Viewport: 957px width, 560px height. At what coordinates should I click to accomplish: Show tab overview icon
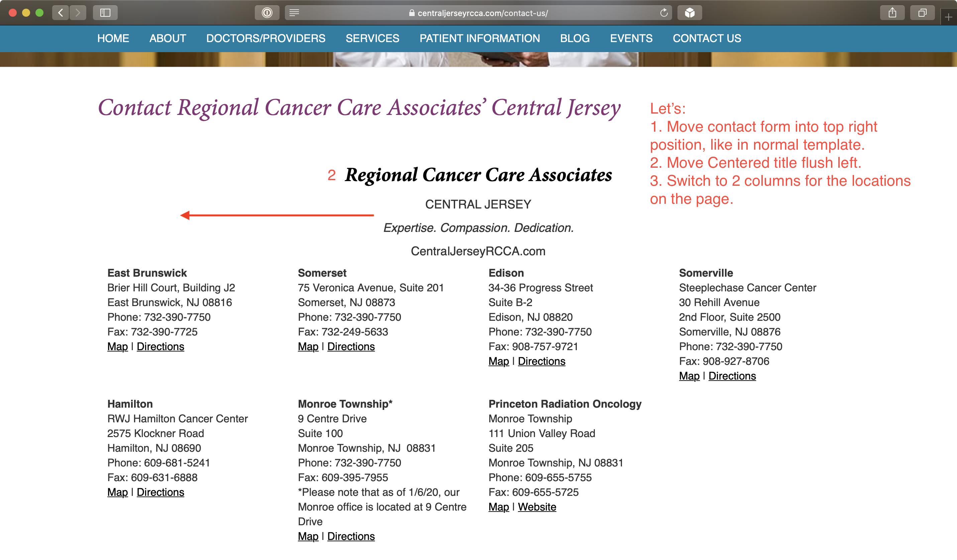click(x=923, y=13)
